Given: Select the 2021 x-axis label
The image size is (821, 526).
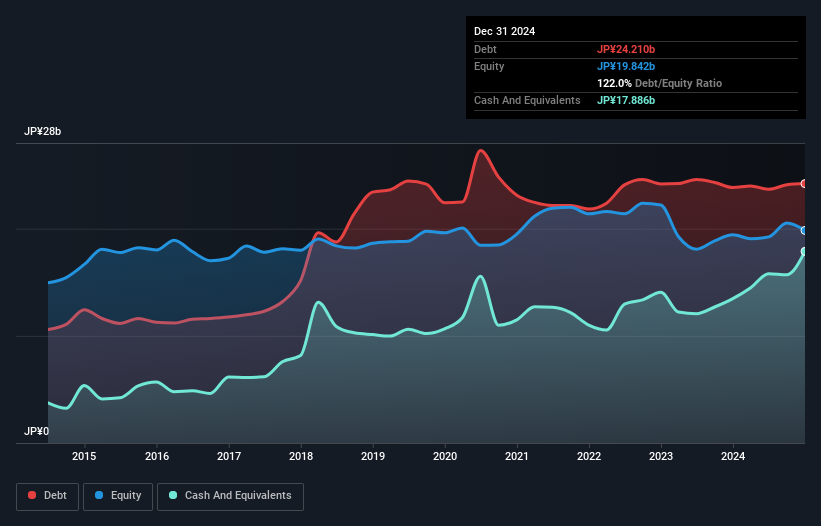Looking at the screenshot, I should 517,456.
